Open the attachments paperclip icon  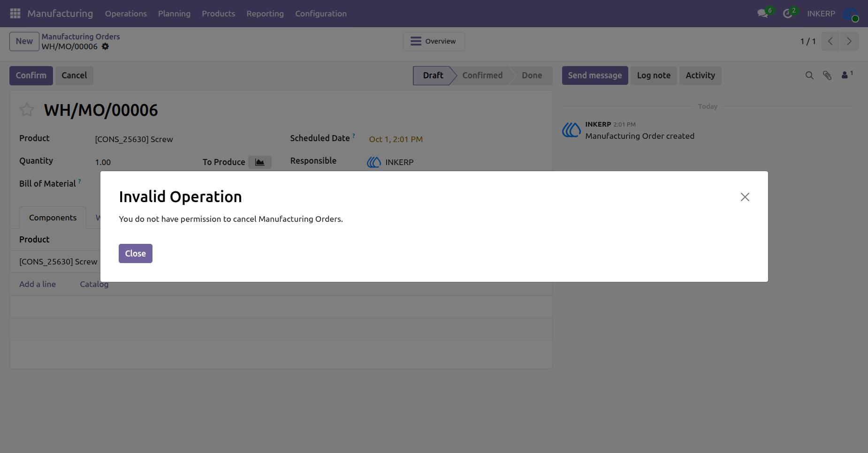[x=827, y=75]
